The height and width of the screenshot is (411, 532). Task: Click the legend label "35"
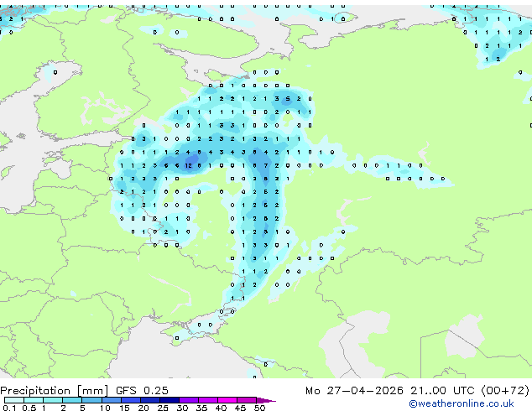[202, 408]
